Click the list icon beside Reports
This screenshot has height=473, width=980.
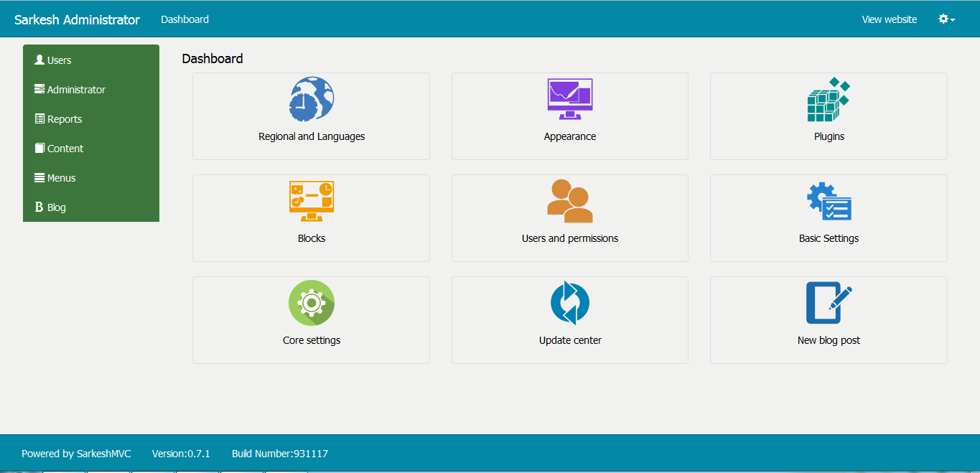[39, 118]
